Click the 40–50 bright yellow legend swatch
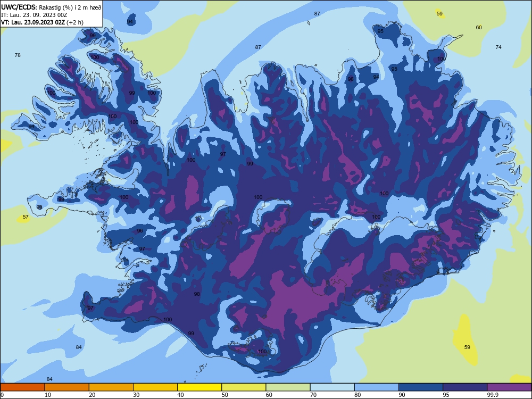Image resolution: width=532 pixels, height=399 pixels. pyautogui.click(x=199, y=387)
